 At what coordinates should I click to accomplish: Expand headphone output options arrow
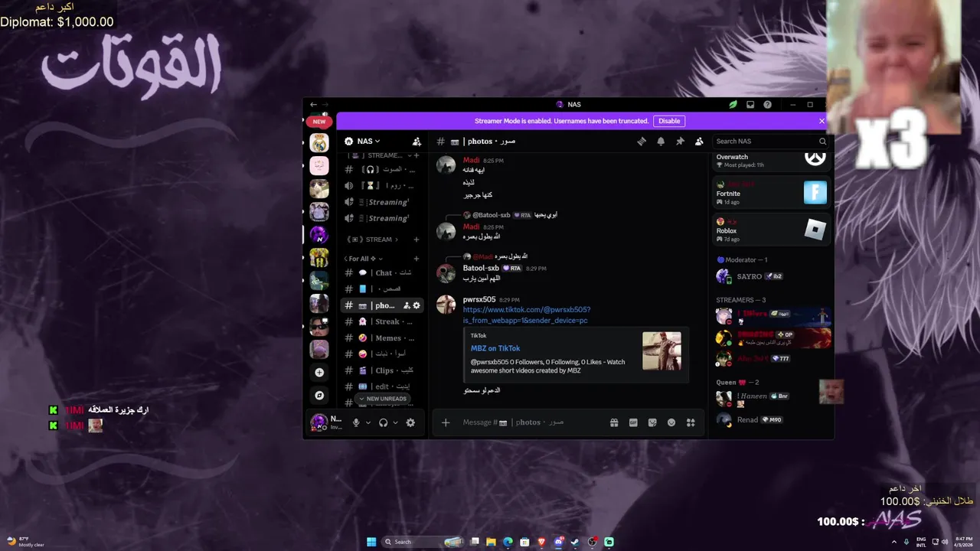click(395, 422)
